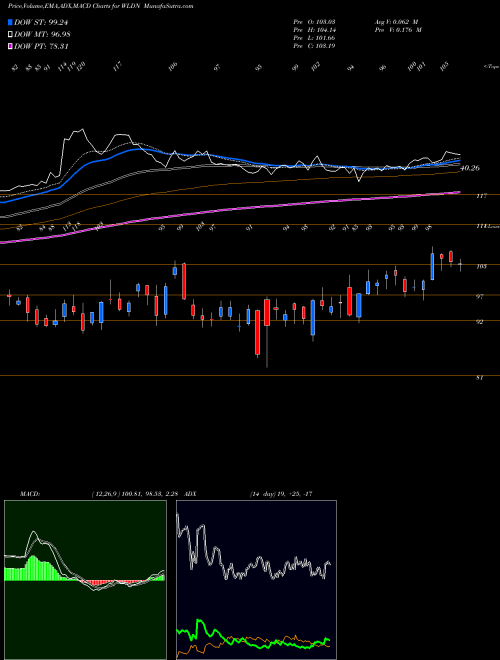Screen dimensions: 500x660
Task: Click the Pre V 0.176 M value
Action: coord(398,30)
